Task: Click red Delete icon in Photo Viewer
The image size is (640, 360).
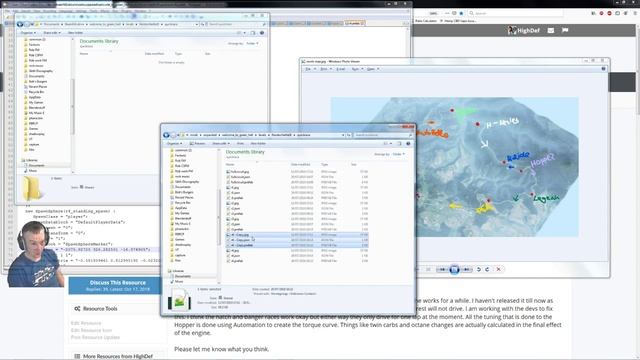Action: [498, 269]
